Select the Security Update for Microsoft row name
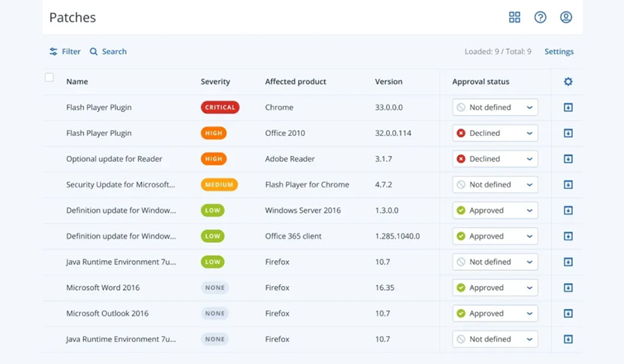Image resolution: width=624 pixels, height=364 pixels. coord(121,185)
